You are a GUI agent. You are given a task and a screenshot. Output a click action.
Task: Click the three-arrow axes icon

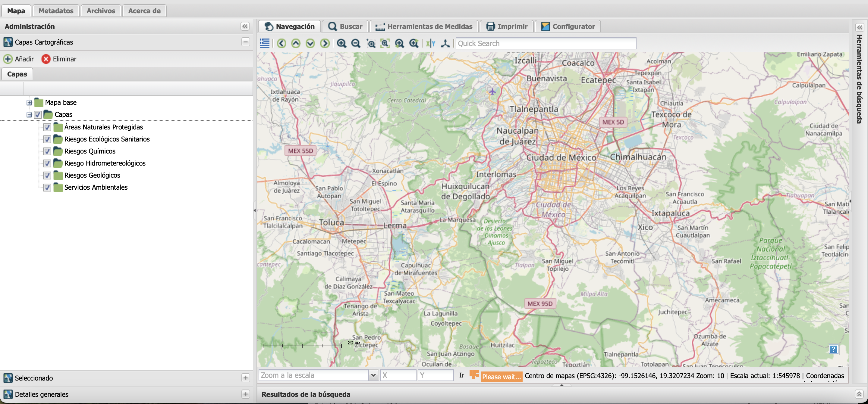(x=445, y=43)
